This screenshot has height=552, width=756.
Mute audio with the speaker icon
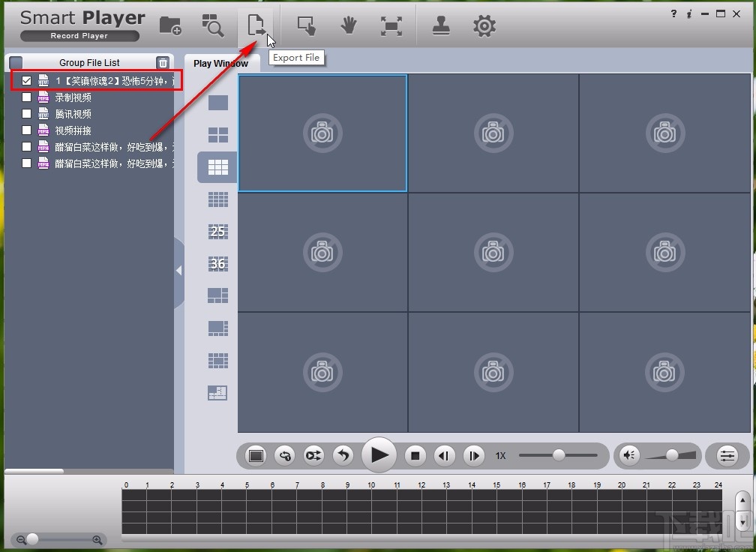point(629,455)
